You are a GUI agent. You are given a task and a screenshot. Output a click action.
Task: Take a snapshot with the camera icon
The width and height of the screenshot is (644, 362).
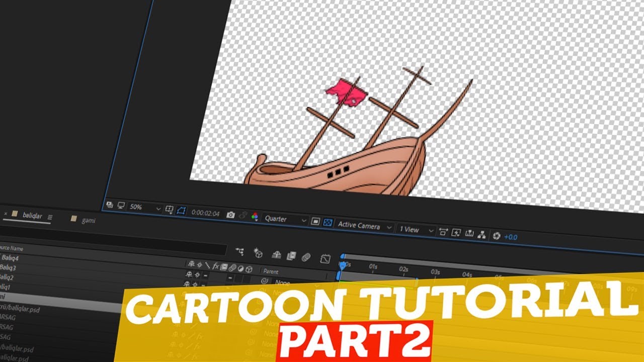tap(230, 215)
